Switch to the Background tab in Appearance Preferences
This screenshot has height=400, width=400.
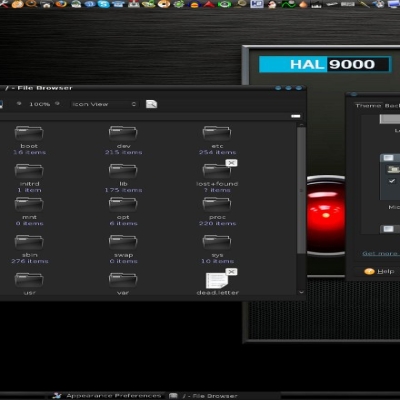pyautogui.click(x=392, y=106)
